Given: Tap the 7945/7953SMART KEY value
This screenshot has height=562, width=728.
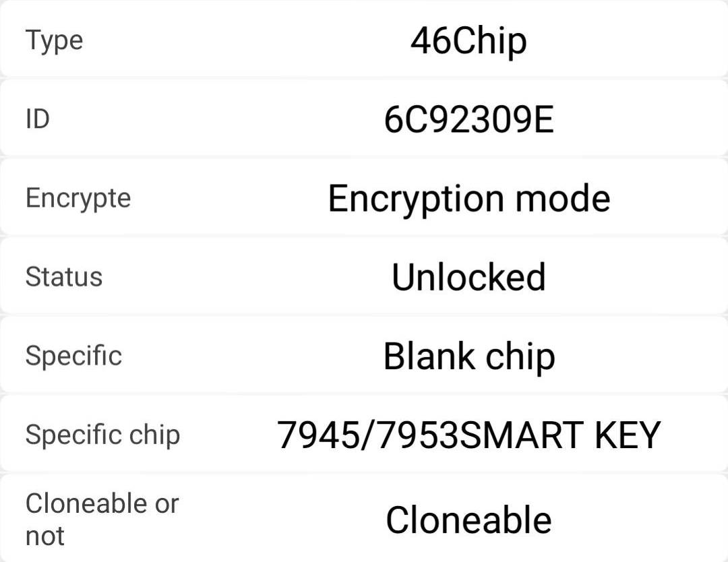Looking at the screenshot, I should [x=468, y=435].
